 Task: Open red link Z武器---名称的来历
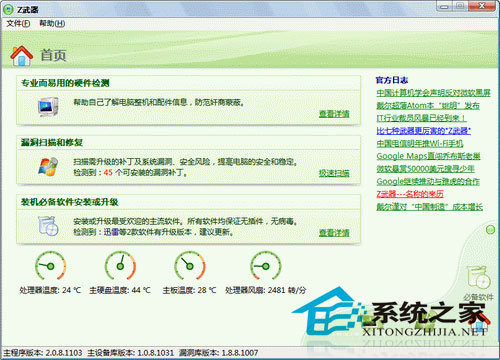[x=410, y=194]
